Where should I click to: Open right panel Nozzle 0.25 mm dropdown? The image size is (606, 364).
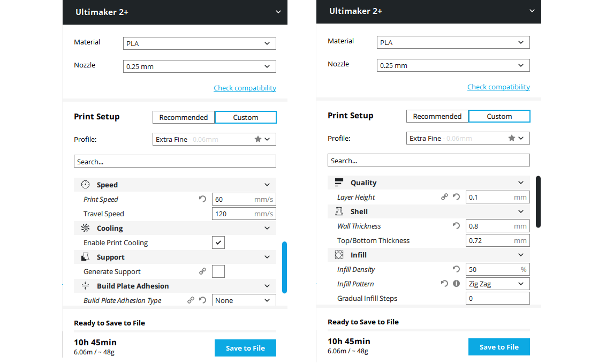[x=453, y=65]
